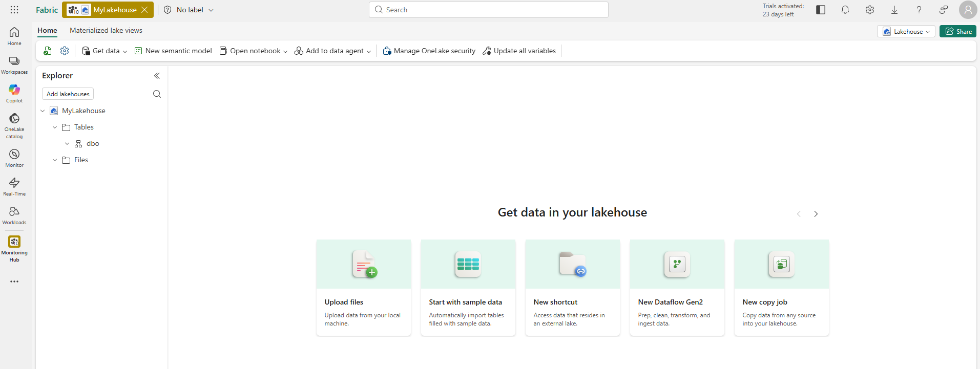Select the Files folder label

[81, 160]
